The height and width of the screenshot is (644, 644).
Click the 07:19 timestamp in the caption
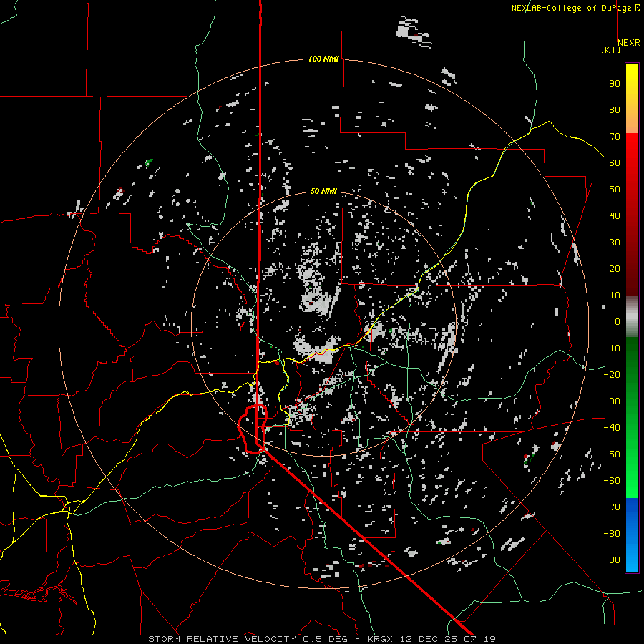coord(480,639)
